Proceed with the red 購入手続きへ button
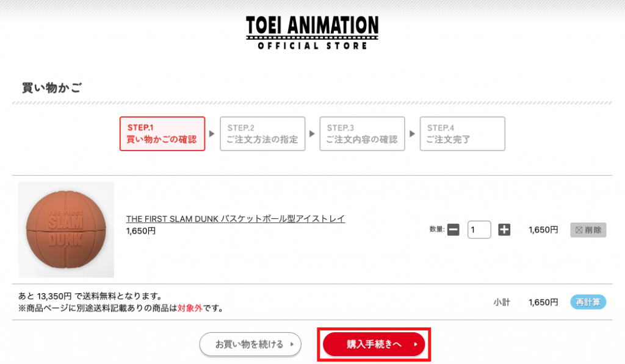This screenshot has height=364, width=625. point(374,344)
